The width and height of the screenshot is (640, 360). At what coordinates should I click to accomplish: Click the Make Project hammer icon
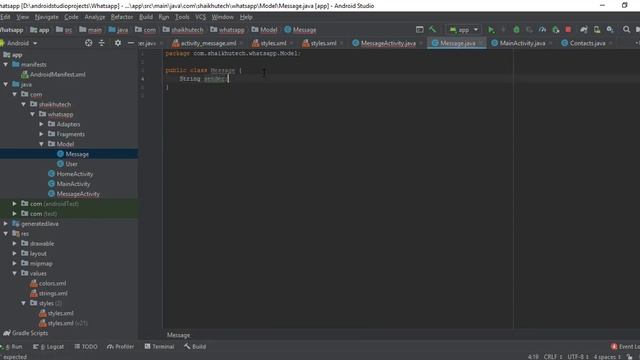click(432, 29)
